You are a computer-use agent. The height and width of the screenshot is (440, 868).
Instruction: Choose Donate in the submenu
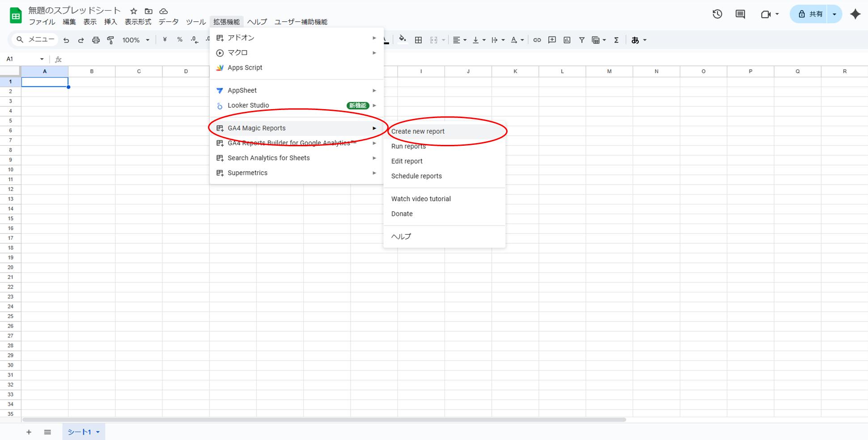click(445, 214)
